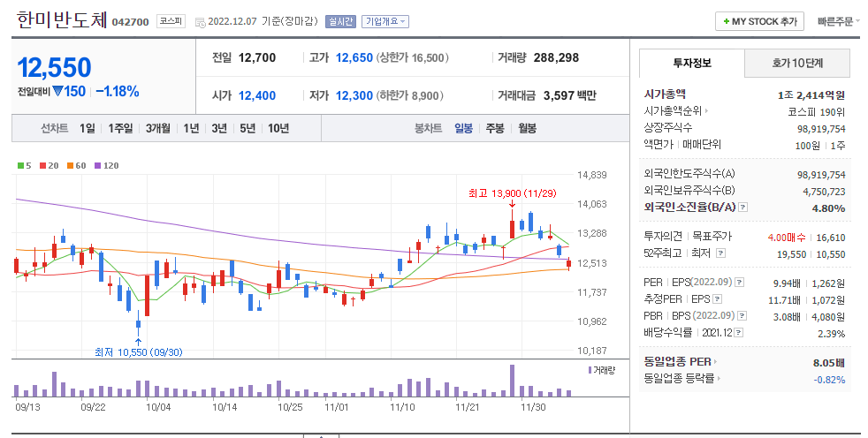Expand 시가총액순위 arrow link

click(707, 111)
